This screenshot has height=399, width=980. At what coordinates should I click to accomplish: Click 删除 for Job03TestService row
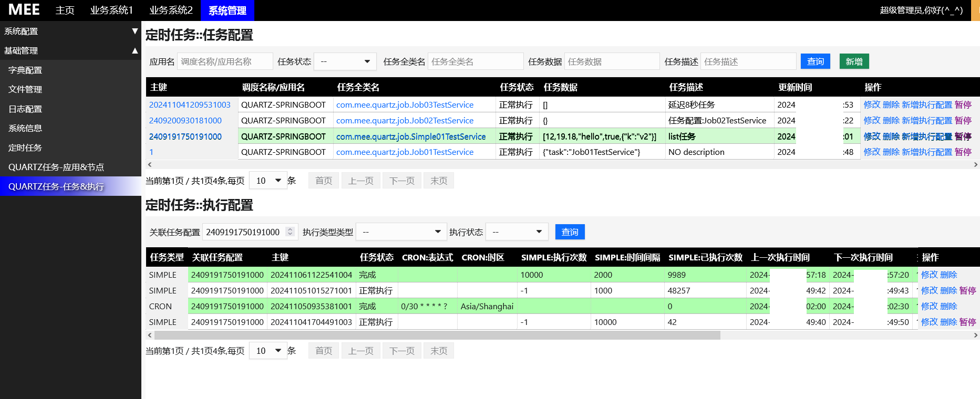(x=891, y=104)
